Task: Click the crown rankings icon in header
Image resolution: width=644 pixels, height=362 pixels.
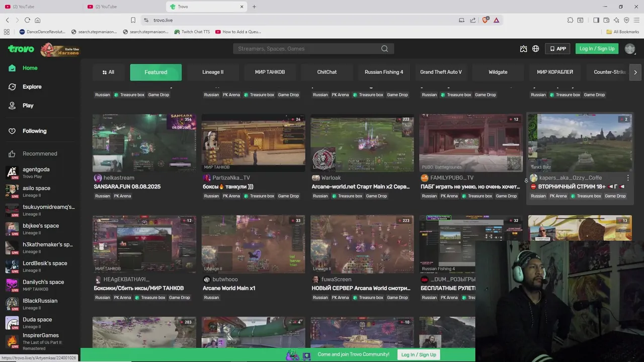Action: [523, 49]
